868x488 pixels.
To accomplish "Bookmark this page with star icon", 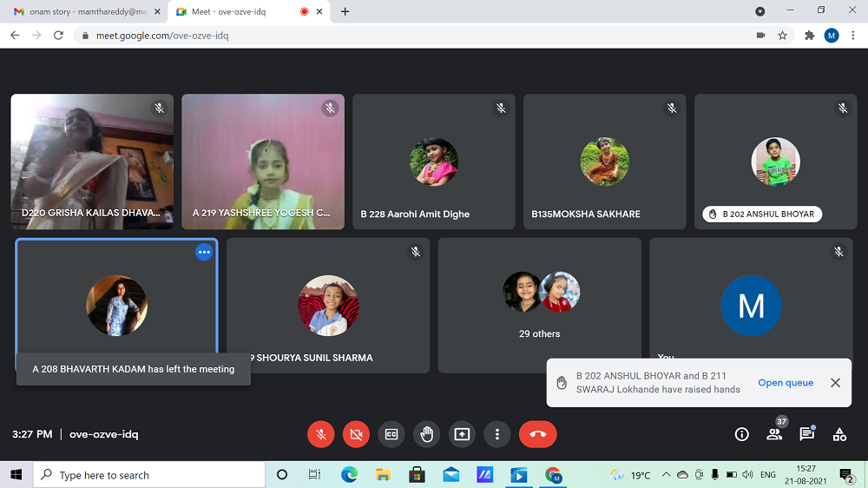I will 782,36.
